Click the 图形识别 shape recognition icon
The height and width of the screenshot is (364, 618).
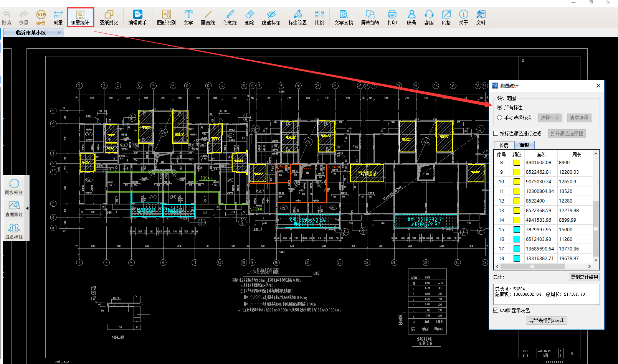(166, 18)
